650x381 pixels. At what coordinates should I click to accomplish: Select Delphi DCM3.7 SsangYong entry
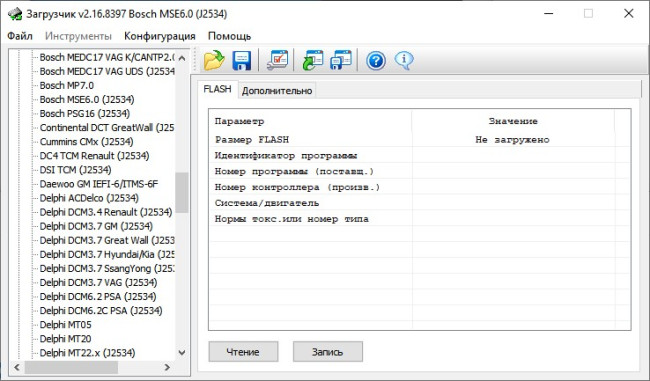click(x=107, y=269)
